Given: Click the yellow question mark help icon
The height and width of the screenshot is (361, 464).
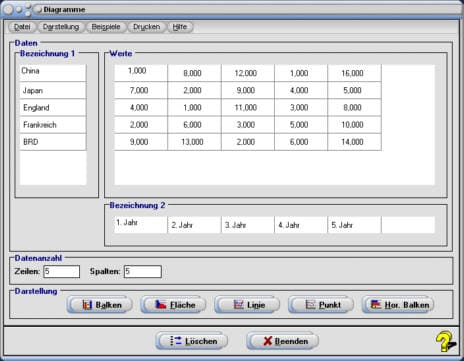Looking at the screenshot, I should point(445,341).
